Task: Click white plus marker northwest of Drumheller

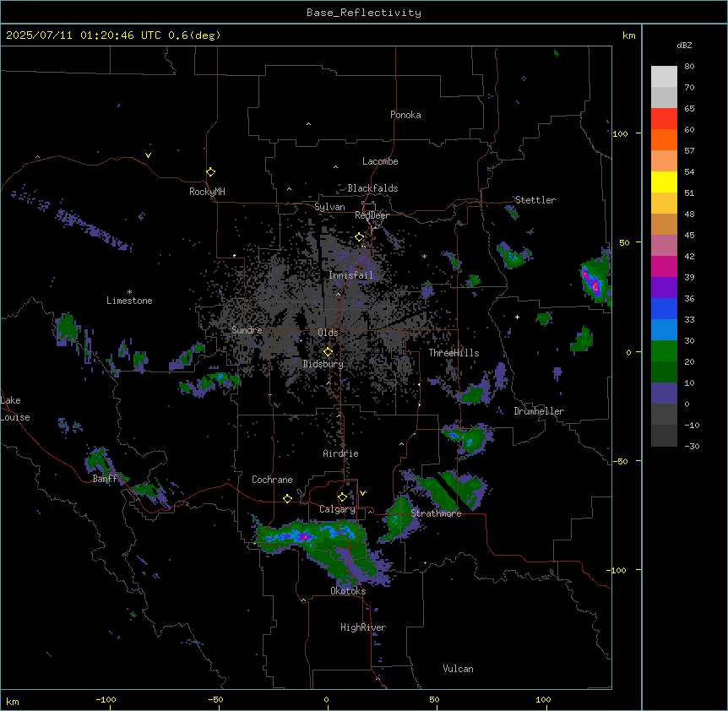Action: [x=517, y=317]
